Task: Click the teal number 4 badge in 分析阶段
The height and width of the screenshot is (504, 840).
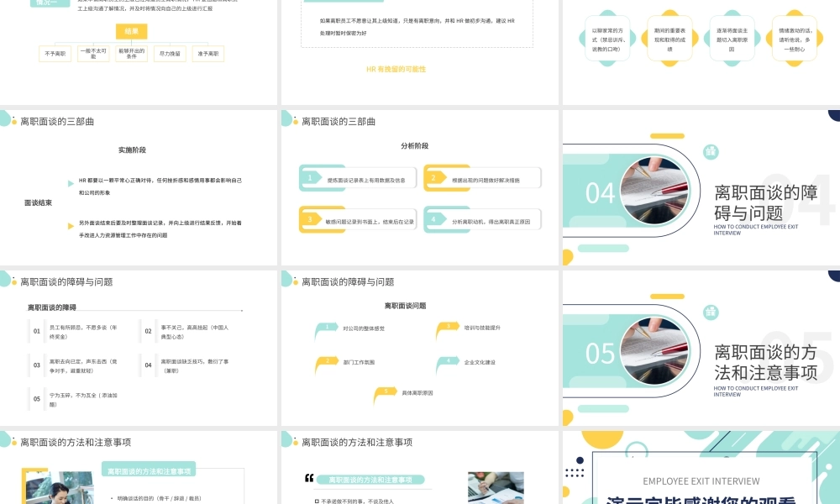Action: point(434,219)
